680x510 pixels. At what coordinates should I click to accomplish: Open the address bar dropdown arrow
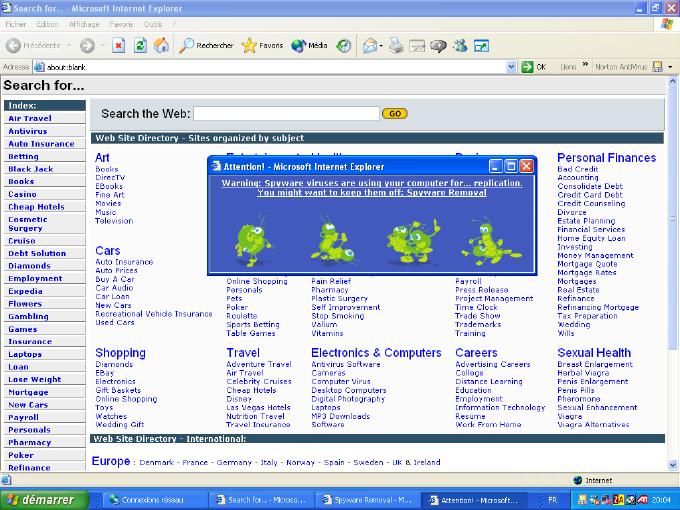(511, 67)
